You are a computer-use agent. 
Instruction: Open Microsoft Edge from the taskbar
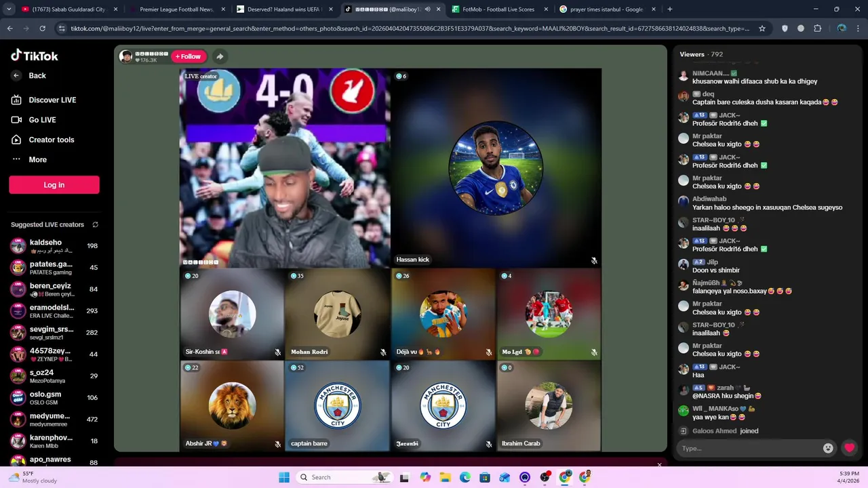[x=465, y=477]
